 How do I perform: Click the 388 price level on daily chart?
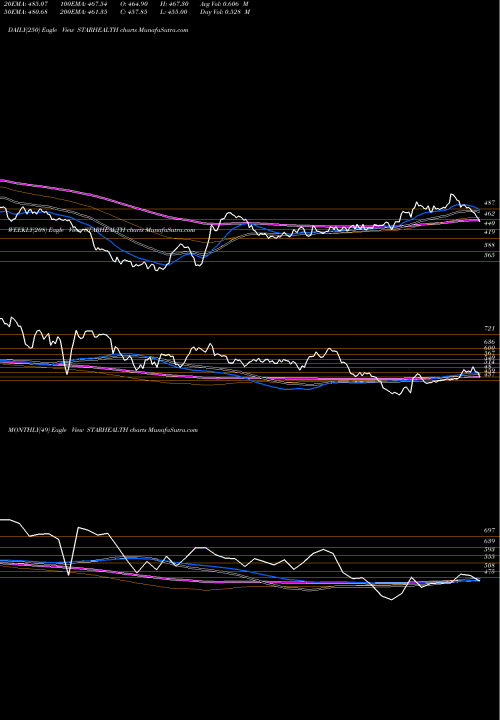489,245
